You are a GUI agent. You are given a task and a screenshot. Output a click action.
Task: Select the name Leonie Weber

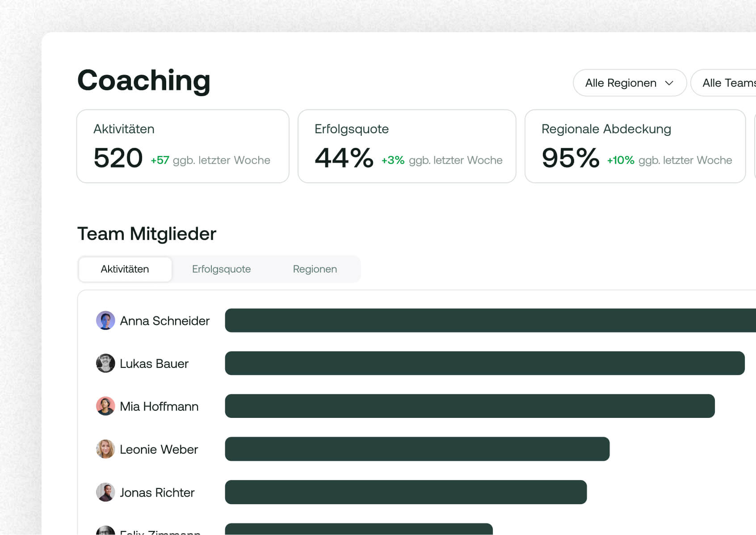[x=159, y=450]
